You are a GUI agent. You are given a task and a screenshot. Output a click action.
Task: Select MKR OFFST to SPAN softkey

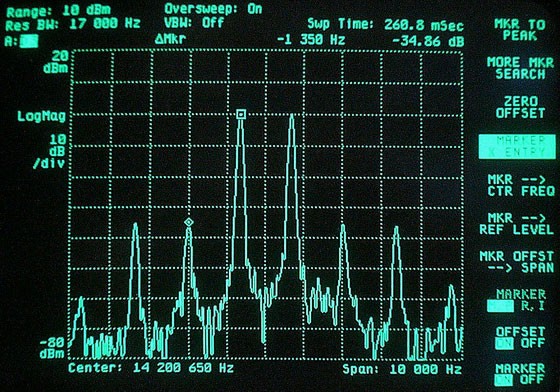coord(516,262)
